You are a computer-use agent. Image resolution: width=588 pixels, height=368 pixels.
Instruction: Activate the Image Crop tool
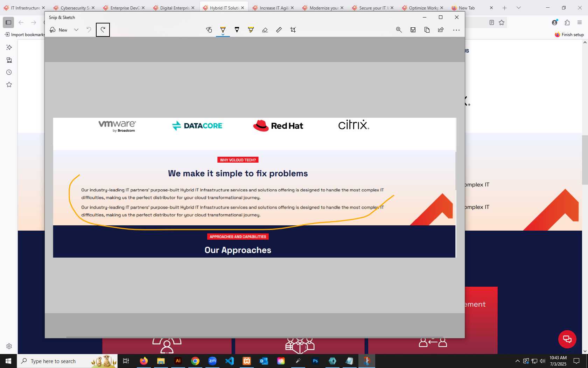point(293,30)
